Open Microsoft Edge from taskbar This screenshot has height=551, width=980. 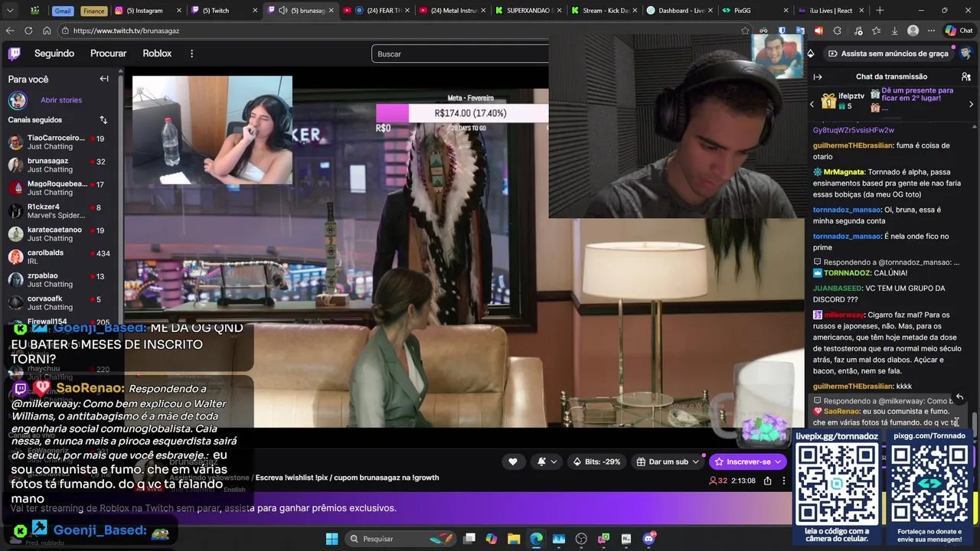pos(536,539)
